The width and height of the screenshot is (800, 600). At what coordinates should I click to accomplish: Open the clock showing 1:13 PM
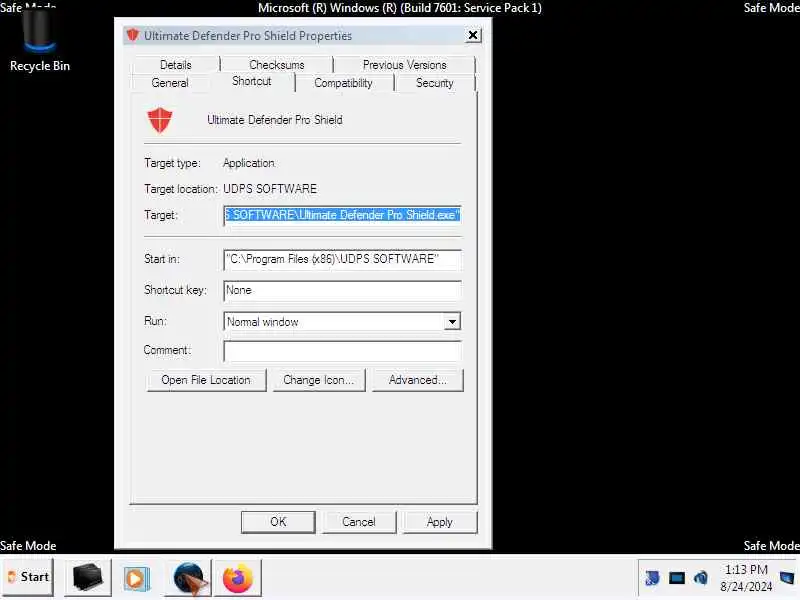746,578
